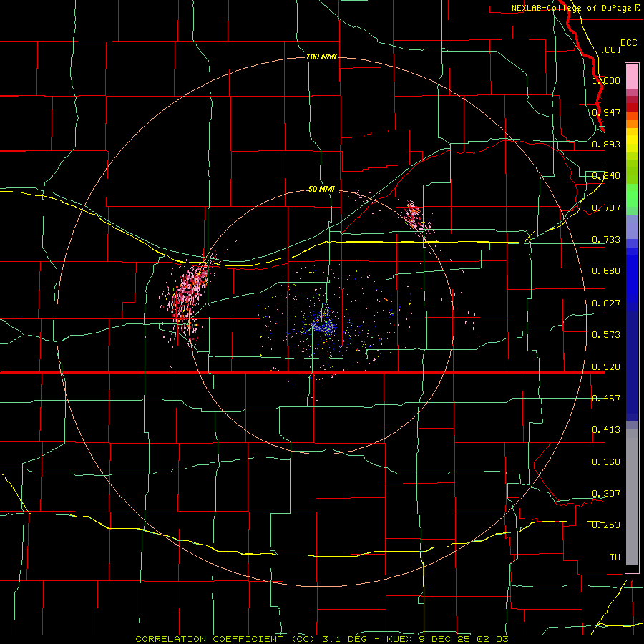Screen dimensions: 644x644
Task: Click the 0.413 scale value
Action: (x=606, y=430)
